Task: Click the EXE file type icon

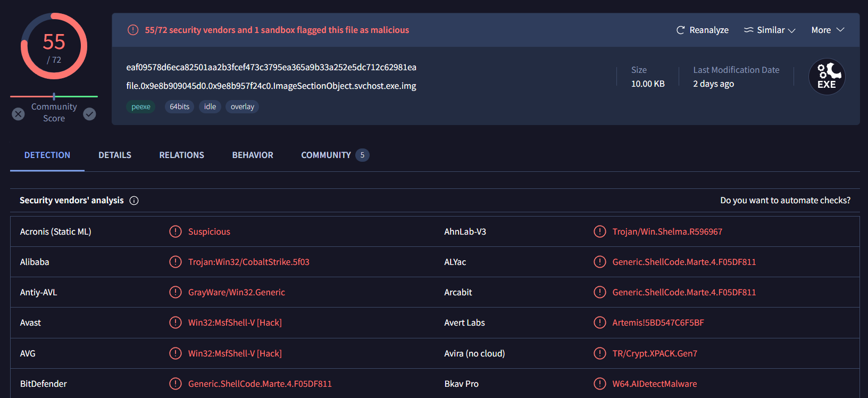Action: 827,77
